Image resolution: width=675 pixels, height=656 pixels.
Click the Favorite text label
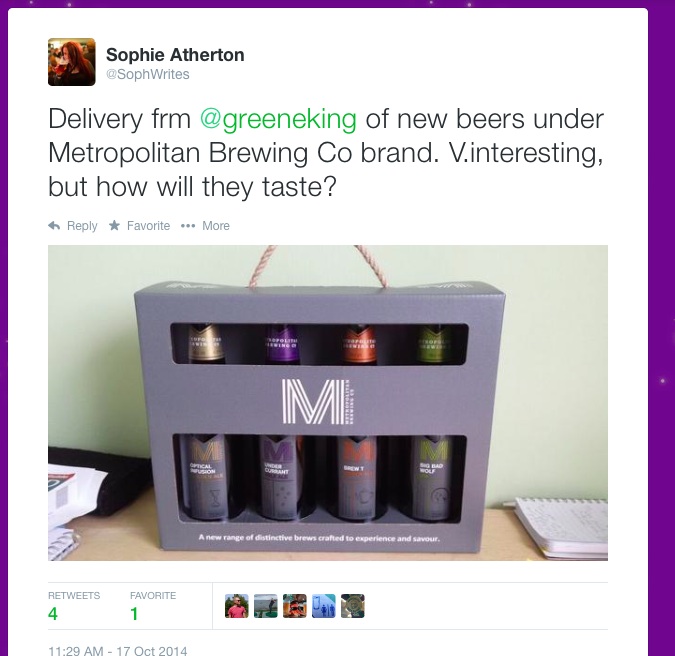[149, 226]
